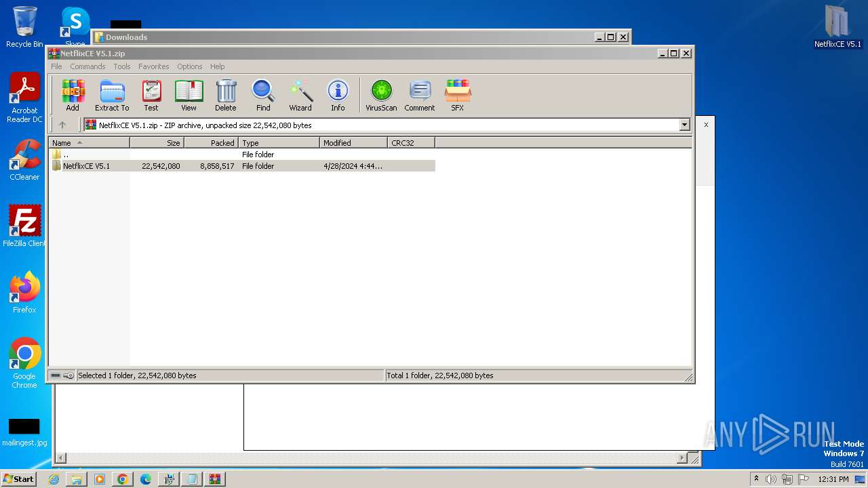Open Firefox desktop shortcut
This screenshot has height=488, width=868.
point(24,293)
